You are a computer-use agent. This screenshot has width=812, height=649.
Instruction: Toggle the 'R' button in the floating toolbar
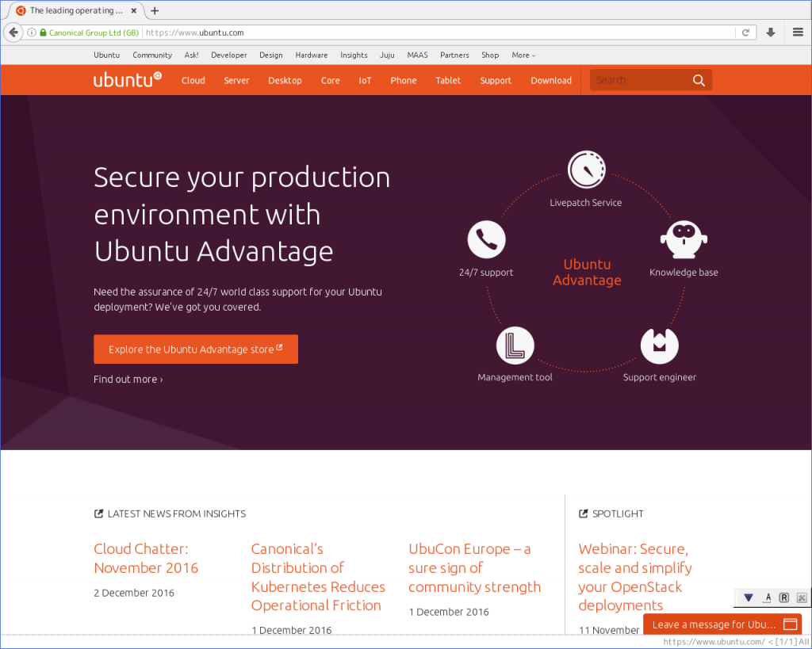coord(783,597)
